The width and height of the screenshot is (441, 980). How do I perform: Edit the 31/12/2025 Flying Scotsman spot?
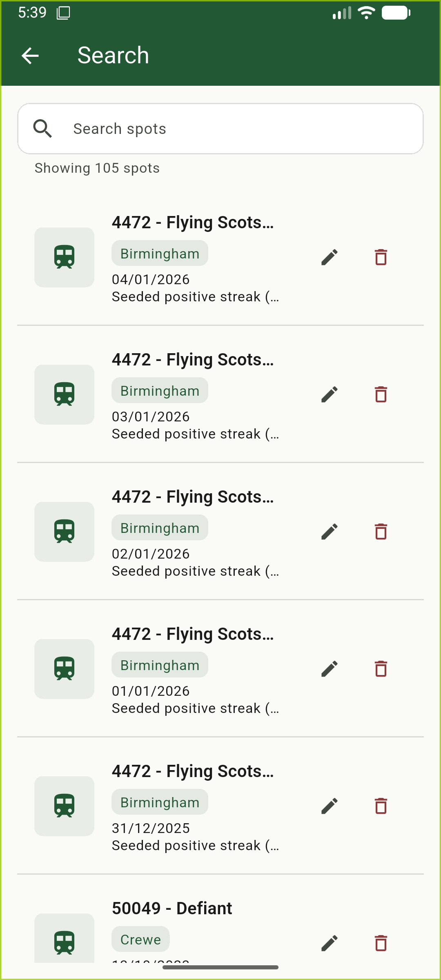[x=330, y=806]
